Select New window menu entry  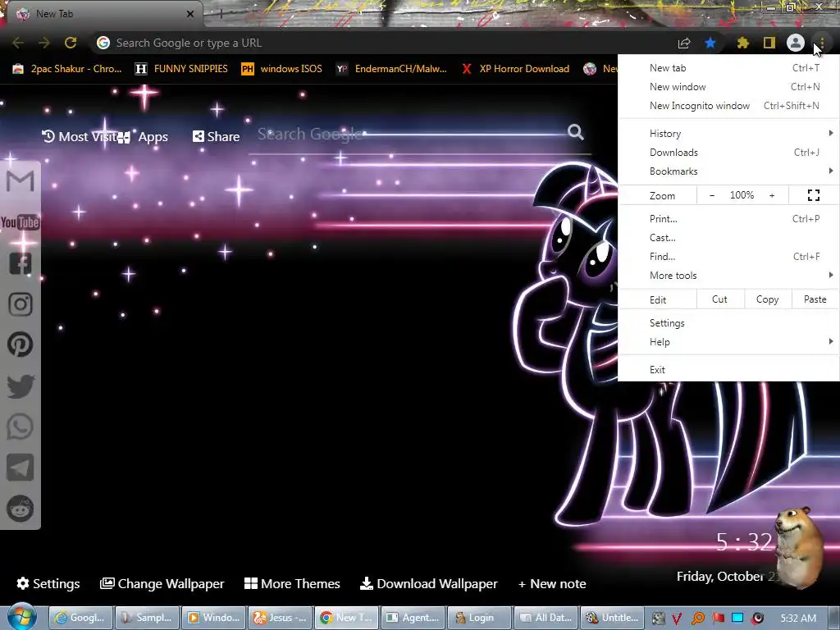[x=729, y=87]
